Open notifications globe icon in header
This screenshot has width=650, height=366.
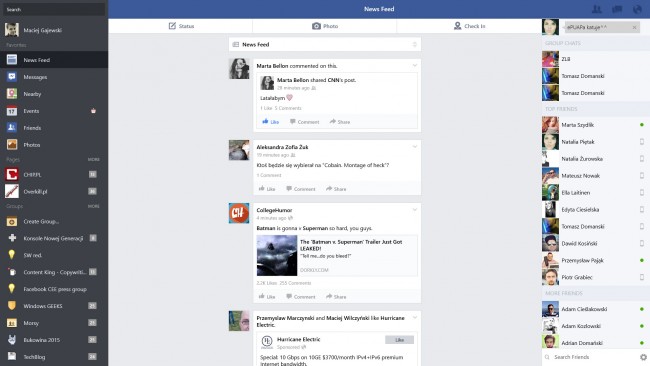coord(637,9)
